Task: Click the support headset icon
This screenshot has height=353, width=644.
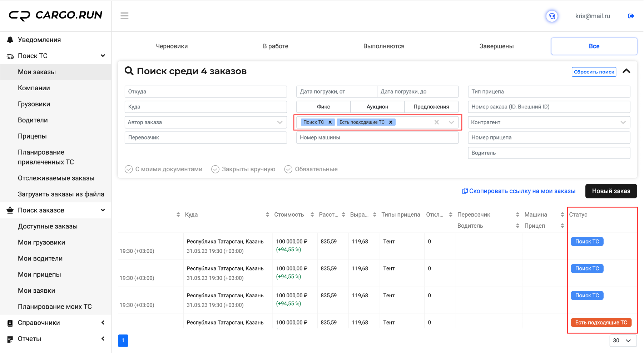Action: click(x=552, y=16)
